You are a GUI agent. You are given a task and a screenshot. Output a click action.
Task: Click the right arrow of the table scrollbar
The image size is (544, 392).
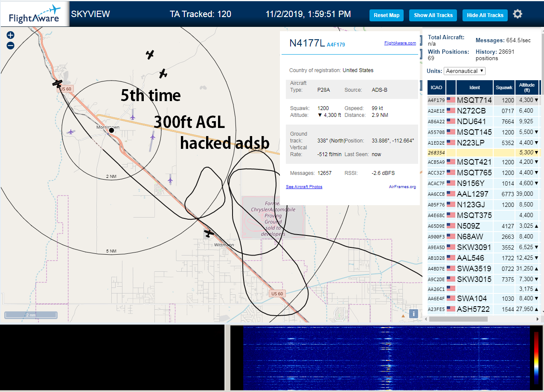point(538,319)
